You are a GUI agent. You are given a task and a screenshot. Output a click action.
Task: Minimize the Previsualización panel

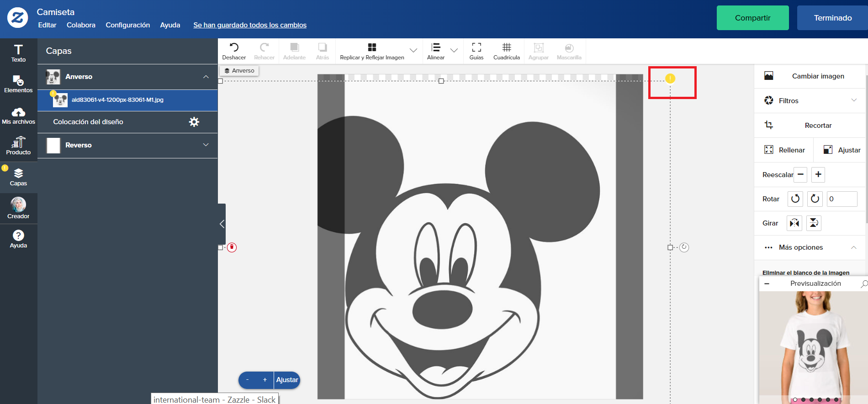pos(767,284)
